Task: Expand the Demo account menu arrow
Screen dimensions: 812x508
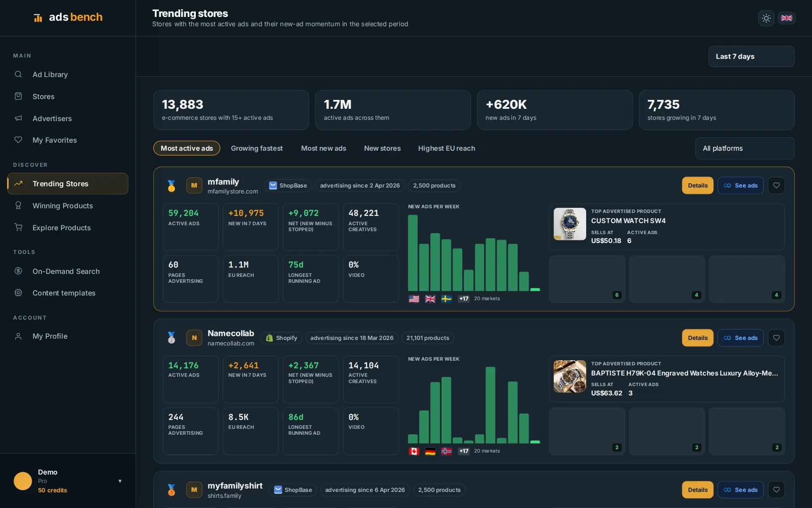Action: 120,481
